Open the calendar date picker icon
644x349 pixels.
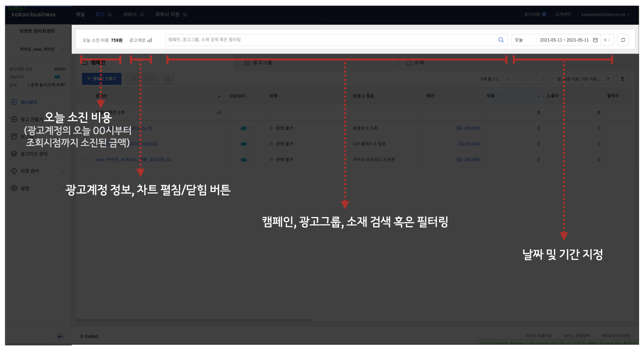click(595, 40)
